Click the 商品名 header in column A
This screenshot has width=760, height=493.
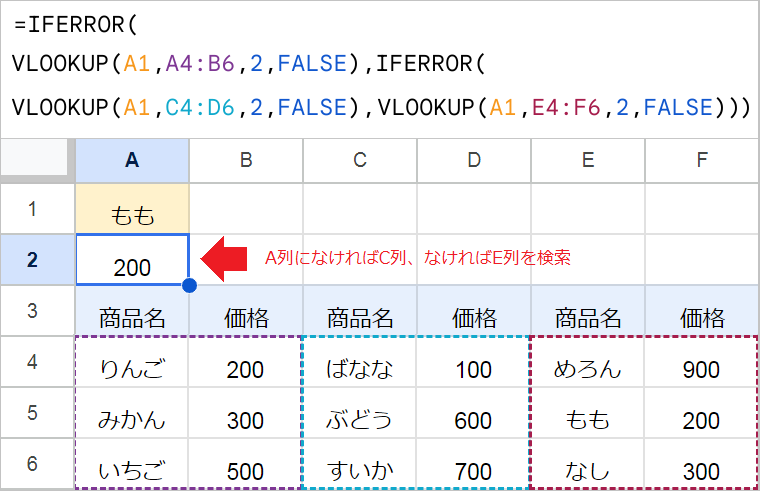coord(132,311)
